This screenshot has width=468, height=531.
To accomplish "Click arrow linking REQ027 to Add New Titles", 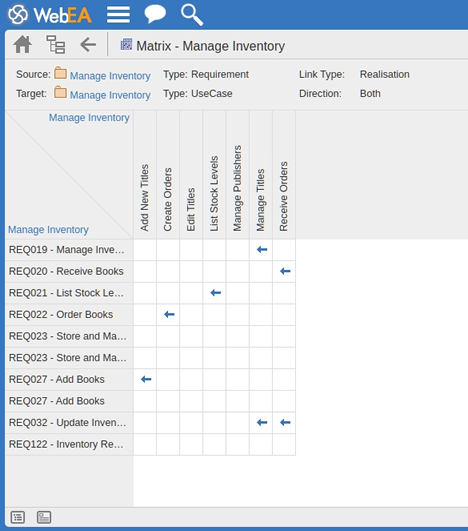I will (x=146, y=379).
